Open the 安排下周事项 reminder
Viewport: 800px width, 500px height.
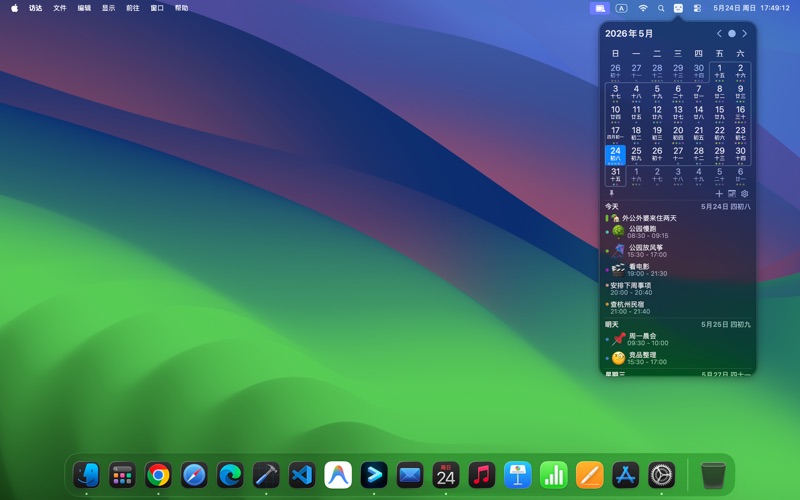click(678, 289)
